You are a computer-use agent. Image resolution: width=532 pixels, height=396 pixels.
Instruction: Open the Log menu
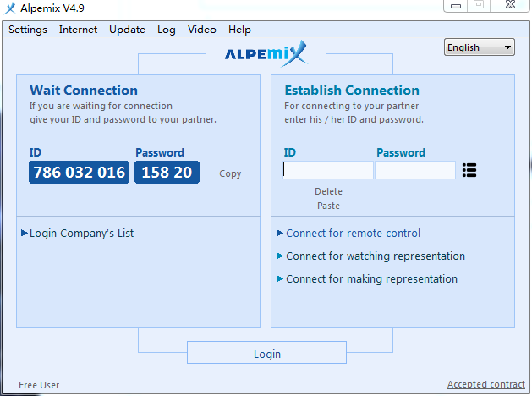point(167,30)
